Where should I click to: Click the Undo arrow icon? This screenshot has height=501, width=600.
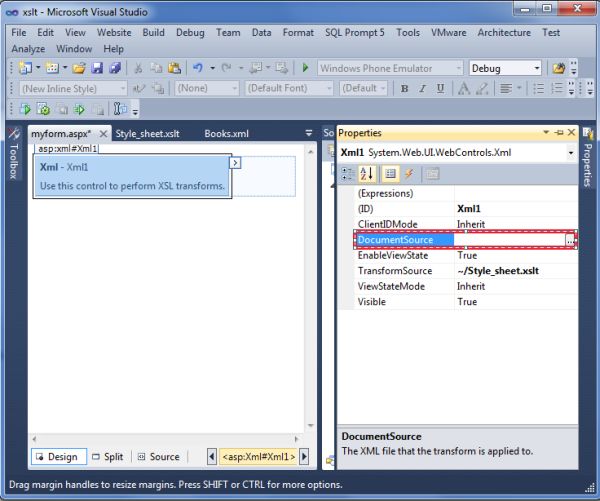tap(198, 68)
